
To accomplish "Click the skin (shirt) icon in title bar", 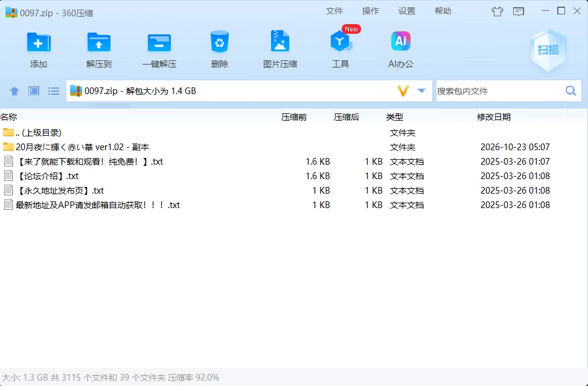I will point(497,11).
